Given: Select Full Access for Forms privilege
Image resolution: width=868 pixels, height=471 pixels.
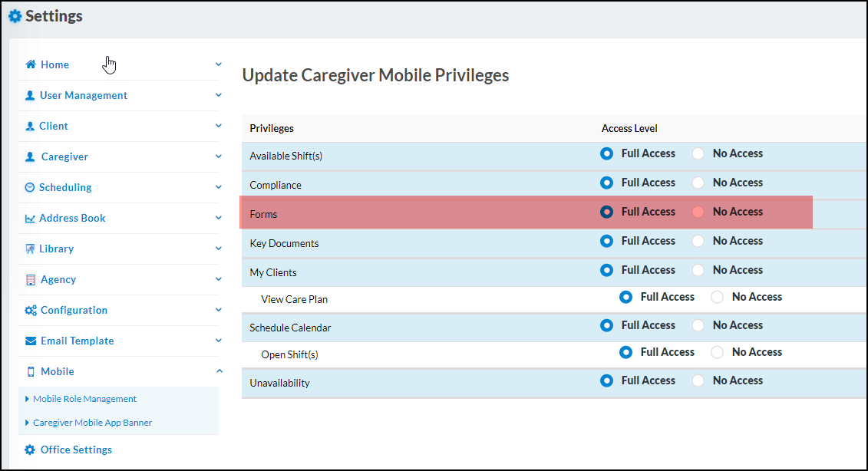Looking at the screenshot, I should pos(606,211).
